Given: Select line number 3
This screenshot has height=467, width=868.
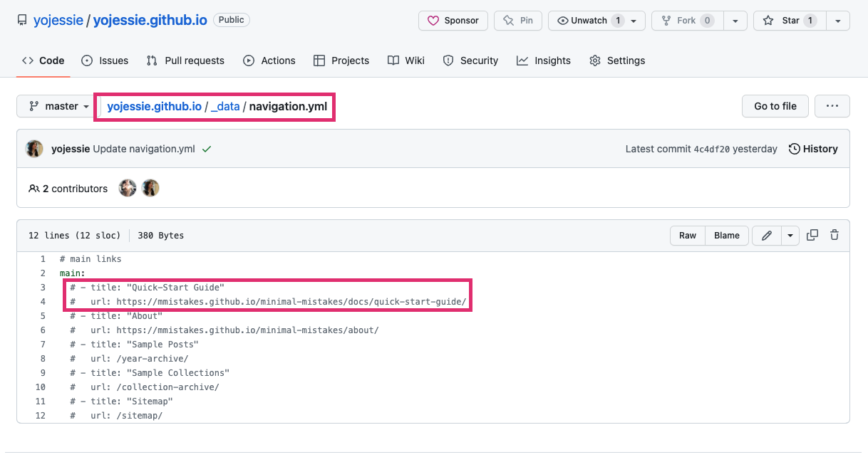Looking at the screenshot, I should coord(43,288).
